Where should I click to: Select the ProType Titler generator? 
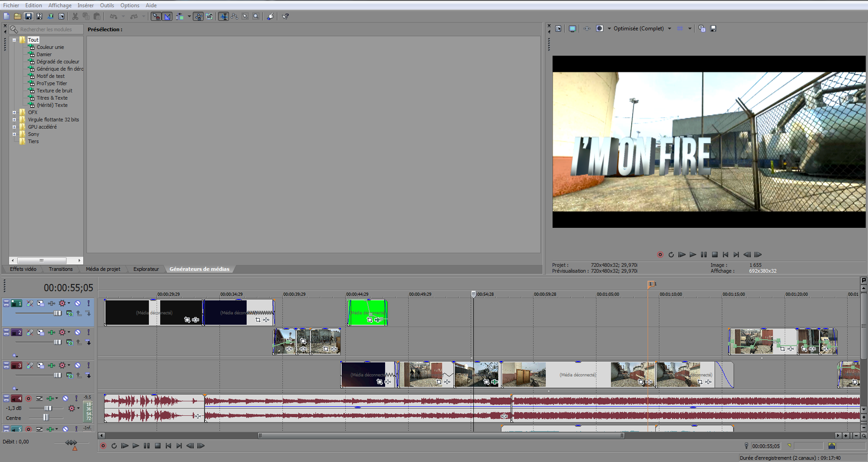[52, 83]
